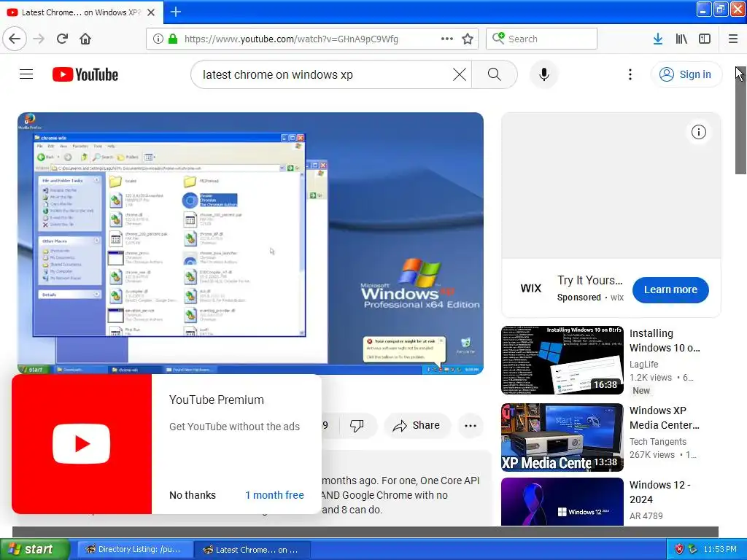This screenshot has width=747, height=560.
Task: Open page actions three-dot menu in address bar
Action: pyautogui.click(x=447, y=39)
